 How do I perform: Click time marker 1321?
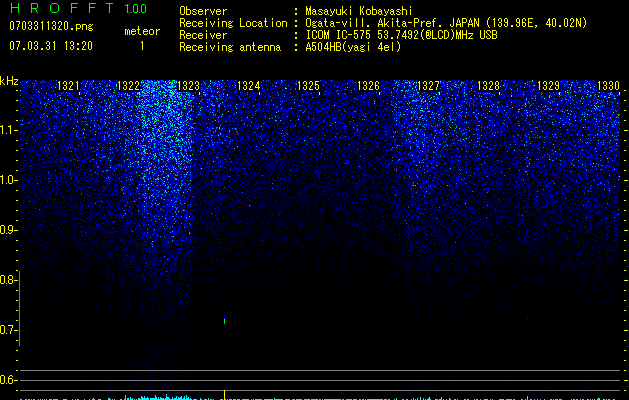[x=68, y=85]
